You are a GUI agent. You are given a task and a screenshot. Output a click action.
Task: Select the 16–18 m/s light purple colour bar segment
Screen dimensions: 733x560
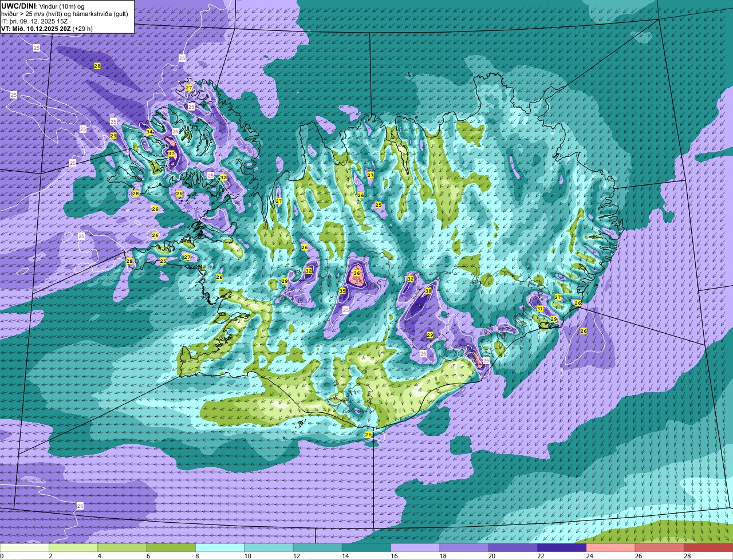tap(415, 548)
